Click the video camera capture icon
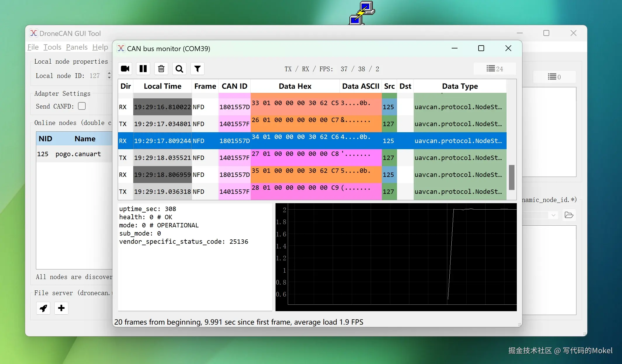This screenshot has height=364, width=622. [125, 69]
